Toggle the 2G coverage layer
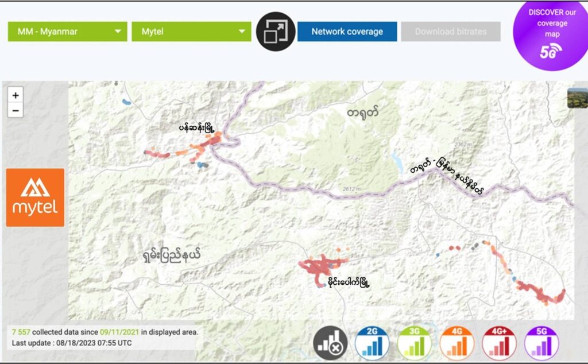The width and height of the screenshot is (588, 364). tap(372, 343)
